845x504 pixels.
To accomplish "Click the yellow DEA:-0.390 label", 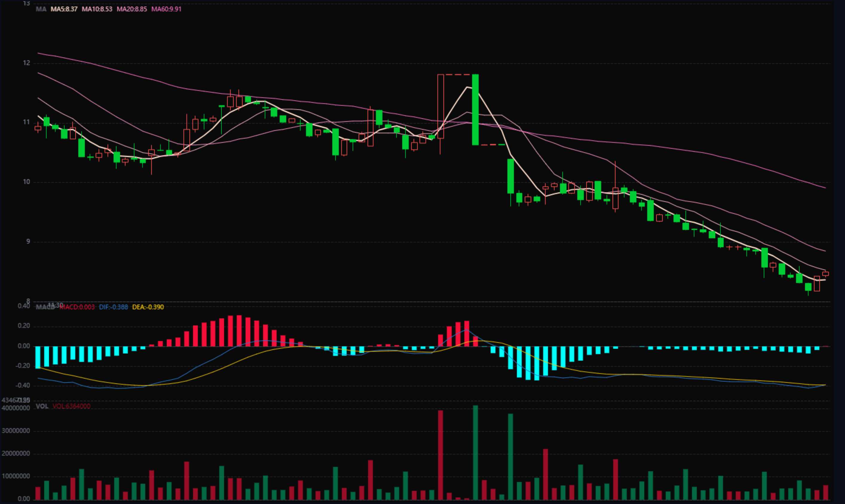I will point(148,307).
